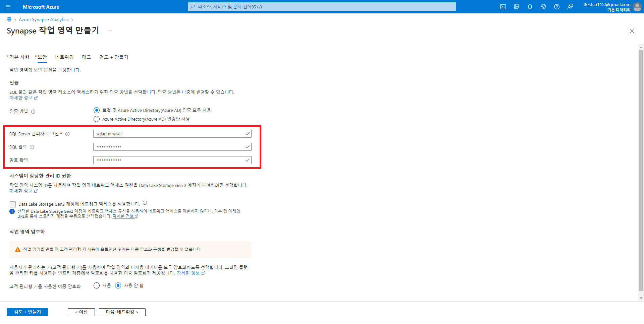Screen dimensions: 644x324
Task: Select 사용 for double encryption
Action: coord(97,285)
